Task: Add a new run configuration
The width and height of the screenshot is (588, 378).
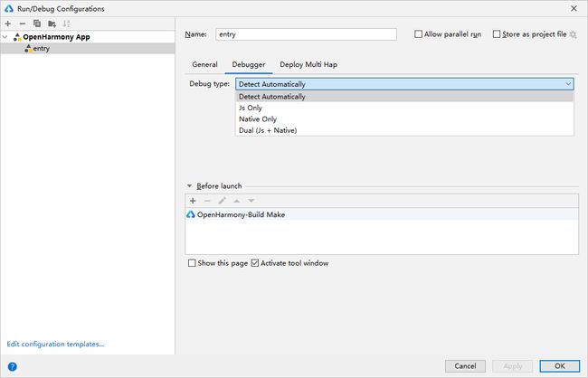Action: [8, 24]
